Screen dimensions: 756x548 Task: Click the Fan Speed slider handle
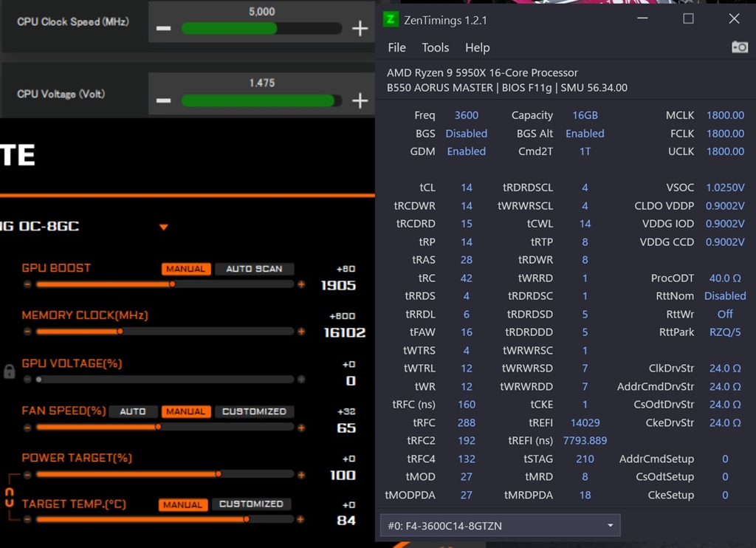158,428
